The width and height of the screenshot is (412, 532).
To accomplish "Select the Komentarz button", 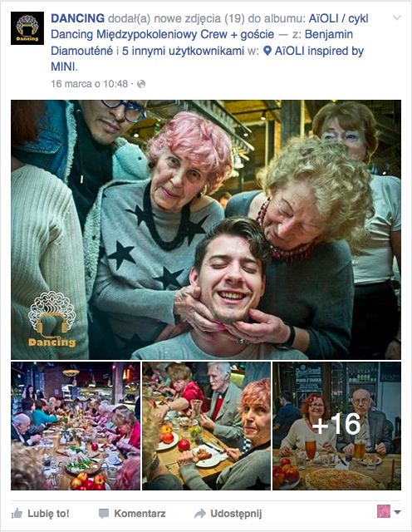I will (132, 514).
